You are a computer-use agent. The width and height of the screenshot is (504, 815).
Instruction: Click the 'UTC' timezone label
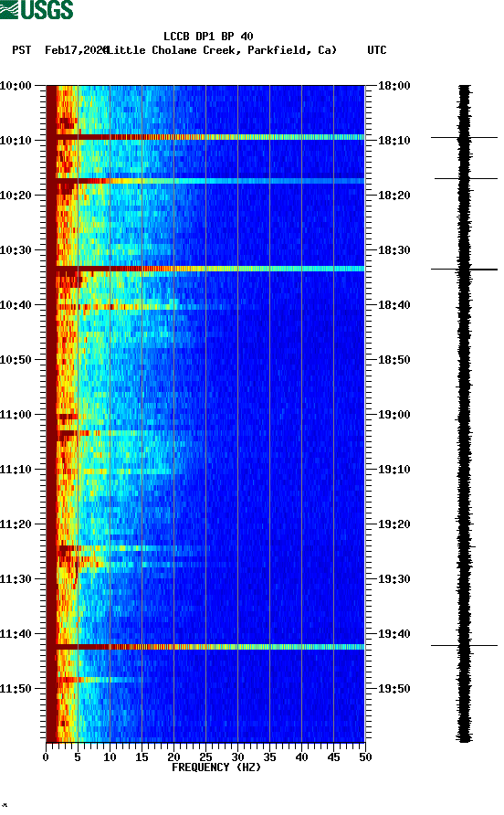[x=377, y=50]
